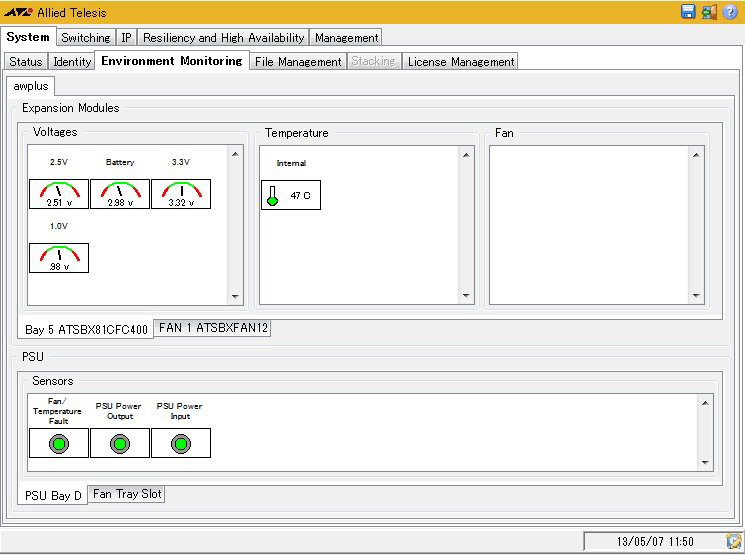The height and width of the screenshot is (556, 745).
Task: Click the 2.5V voltage gauge
Action: 59,194
